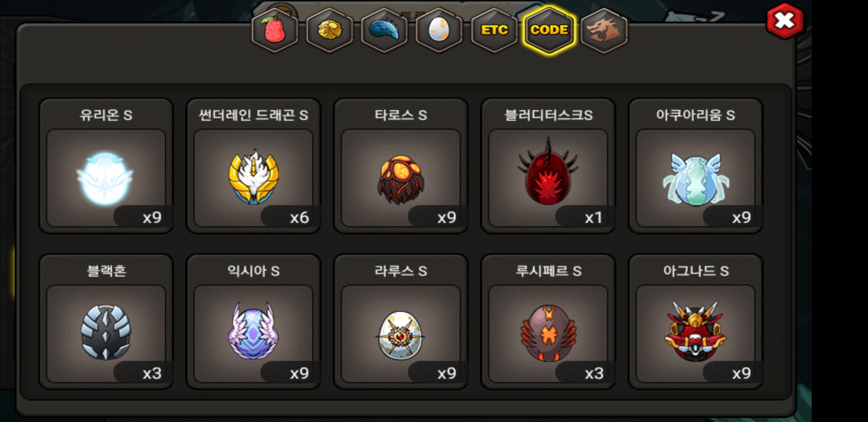Choose the 익시아 S purple egg
The height and width of the screenshot is (422, 868).
[253, 334]
